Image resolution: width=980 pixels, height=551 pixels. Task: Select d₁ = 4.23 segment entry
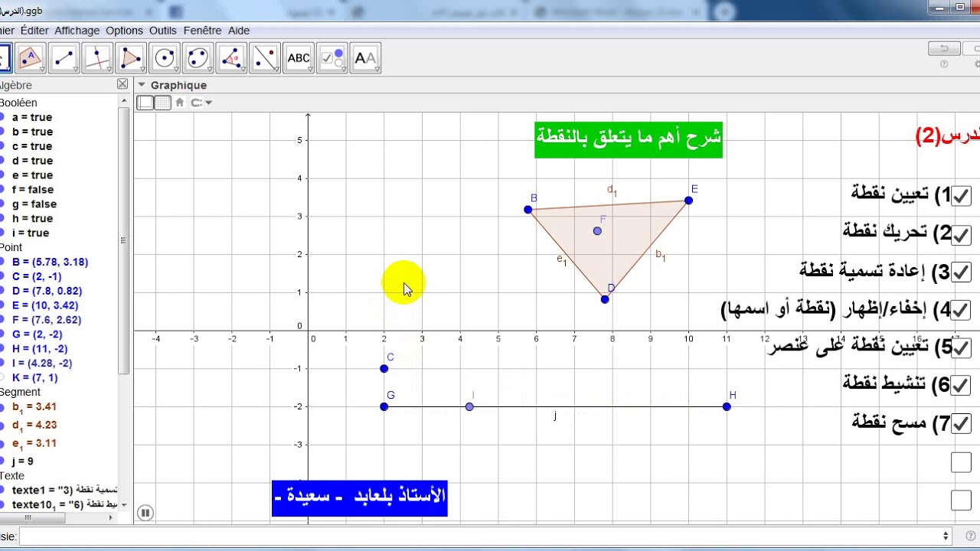[x=34, y=425]
